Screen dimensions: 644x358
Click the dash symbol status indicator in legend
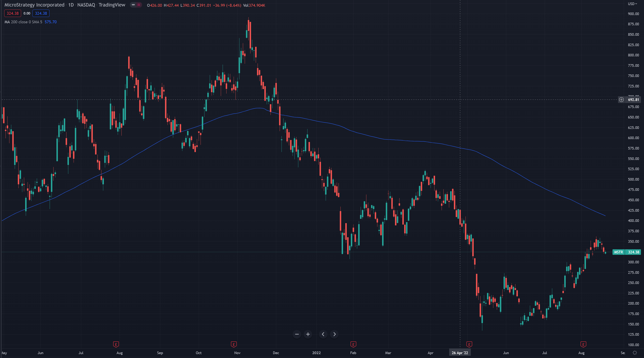[133, 5]
